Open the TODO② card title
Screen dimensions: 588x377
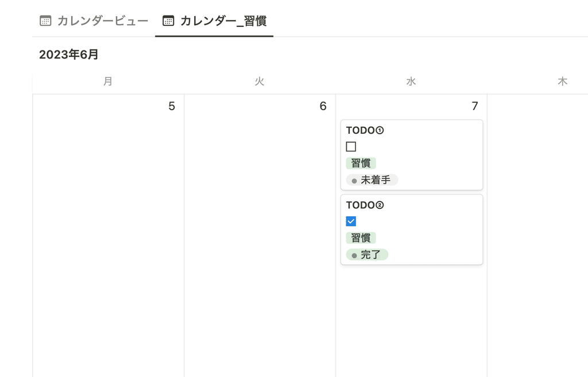click(365, 205)
